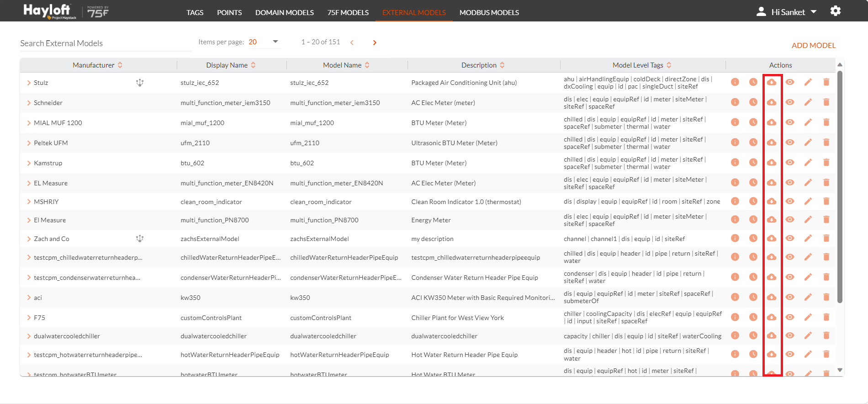This screenshot has width=868, height=404.
Task: Toggle eye visibility for Kamstrup row
Action: [790, 163]
